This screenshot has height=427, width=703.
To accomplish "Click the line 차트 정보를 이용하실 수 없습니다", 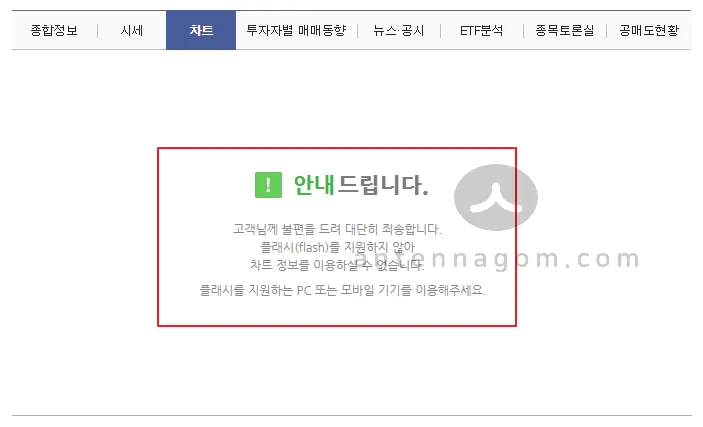I will pyautogui.click(x=337, y=265).
